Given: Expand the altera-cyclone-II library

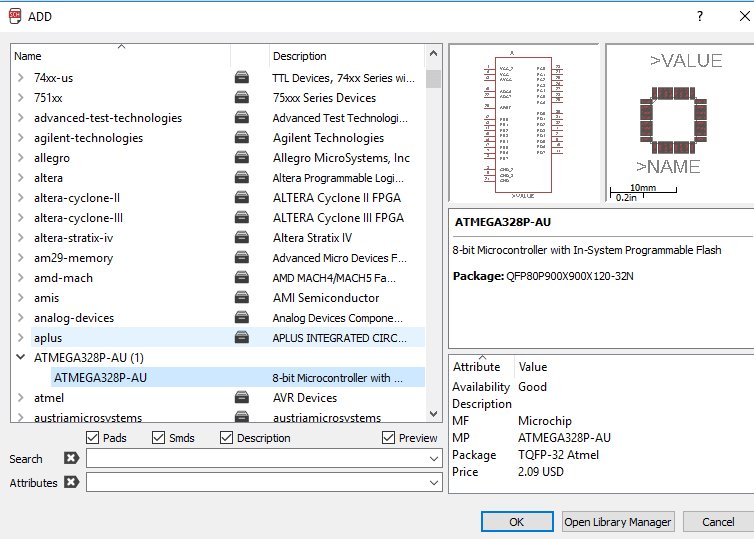Looking at the screenshot, I should point(20,198).
